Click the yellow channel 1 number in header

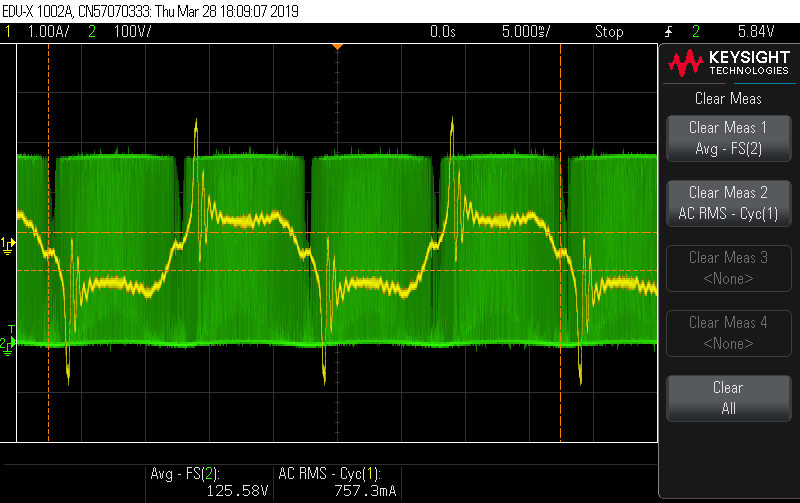8,32
